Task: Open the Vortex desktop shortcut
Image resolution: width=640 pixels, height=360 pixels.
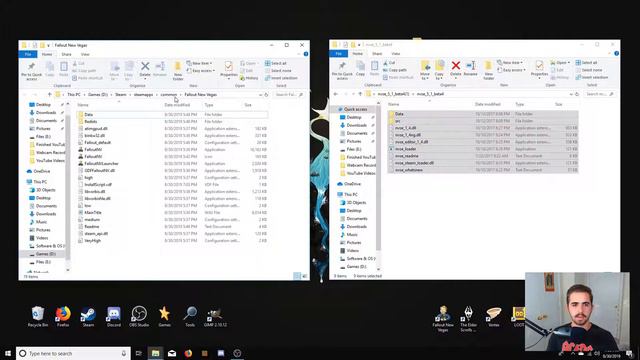Action: (493, 317)
